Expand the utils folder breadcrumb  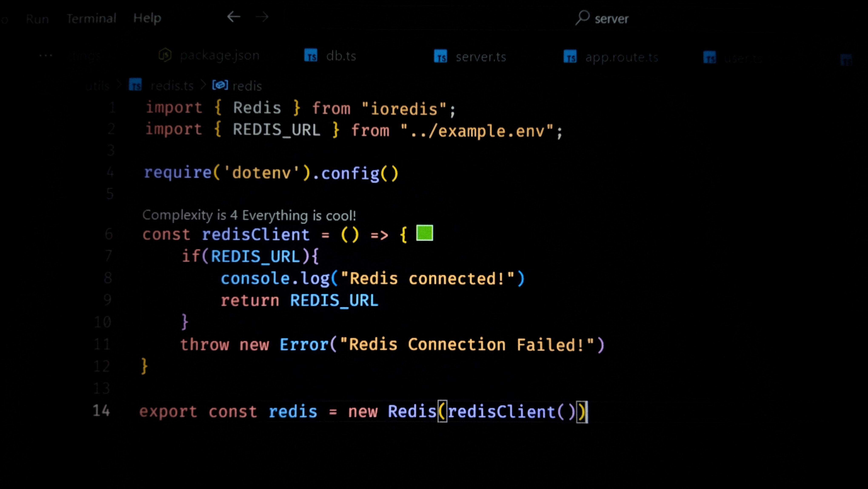(x=98, y=86)
